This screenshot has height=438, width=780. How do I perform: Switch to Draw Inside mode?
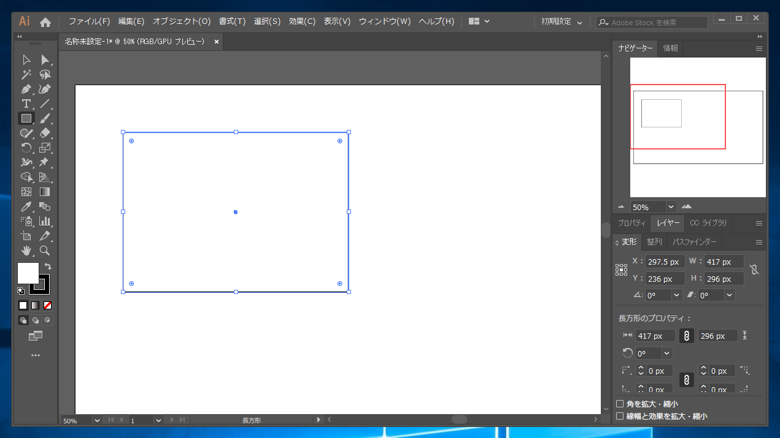click(47, 320)
